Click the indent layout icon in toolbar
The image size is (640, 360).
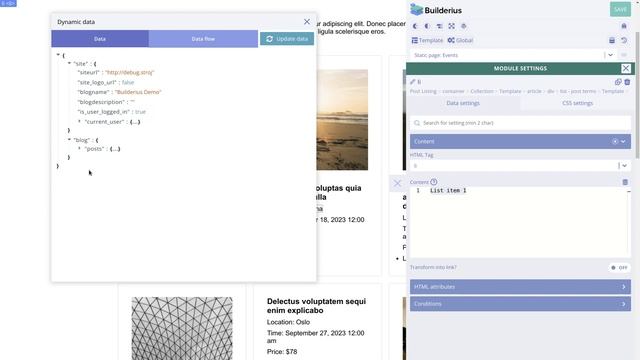click(439, 26)
